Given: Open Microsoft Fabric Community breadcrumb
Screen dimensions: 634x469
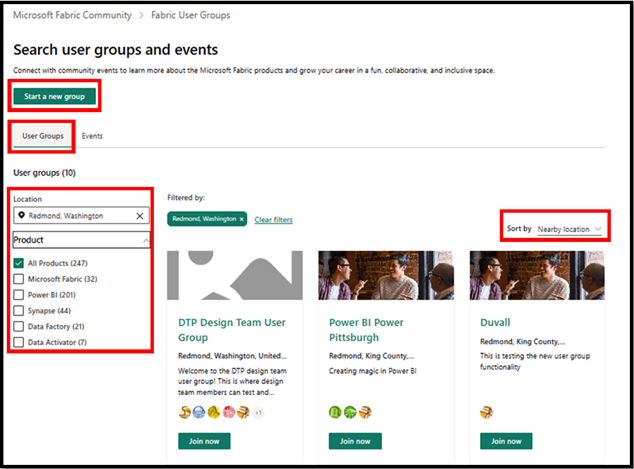Looking at the screenshot, I should (72, 15).
